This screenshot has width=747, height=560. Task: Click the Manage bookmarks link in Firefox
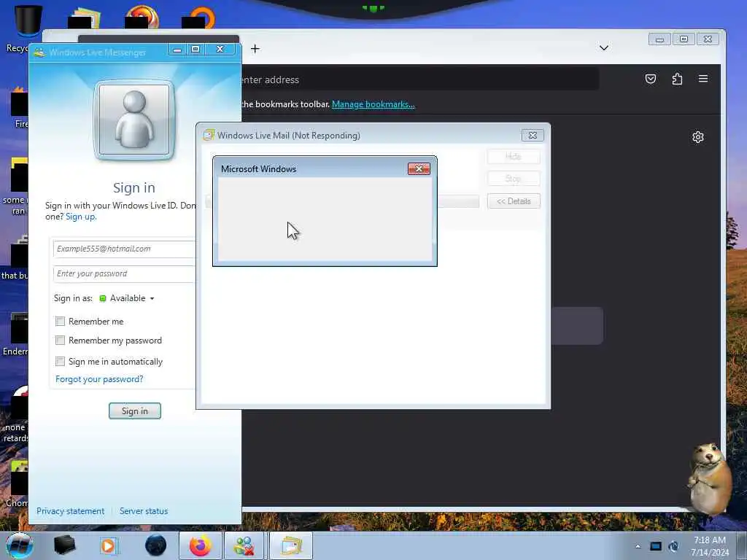[373, 104]
